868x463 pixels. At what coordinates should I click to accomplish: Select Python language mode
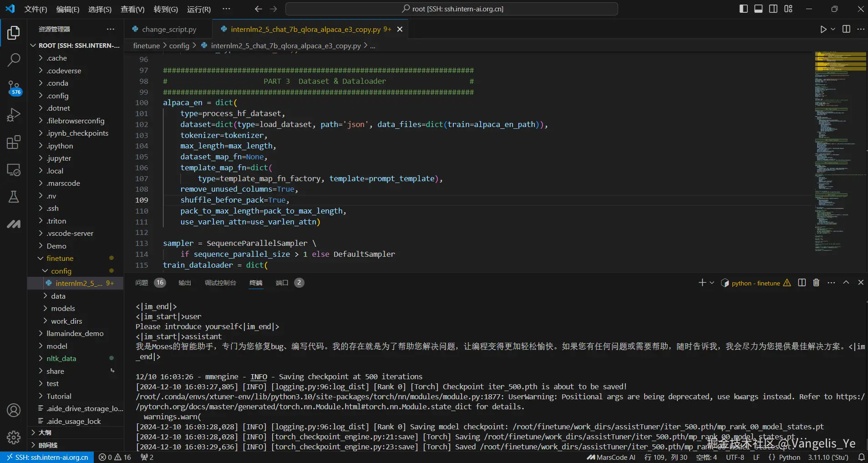(x=789, y=457)
